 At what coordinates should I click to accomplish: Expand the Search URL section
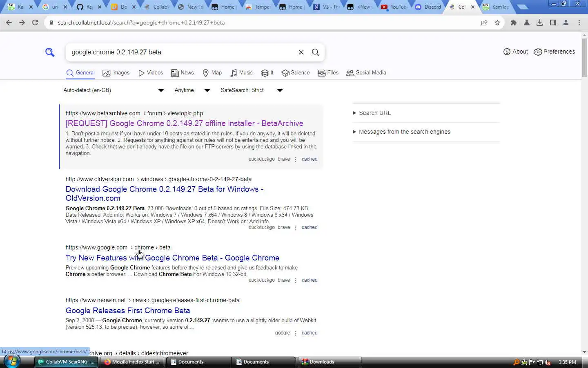[x=372, y=113]
